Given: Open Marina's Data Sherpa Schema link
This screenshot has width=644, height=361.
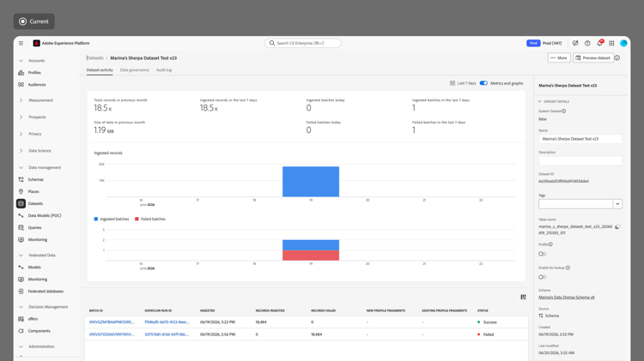Looking at the screenshot, I should click(567, 298).
